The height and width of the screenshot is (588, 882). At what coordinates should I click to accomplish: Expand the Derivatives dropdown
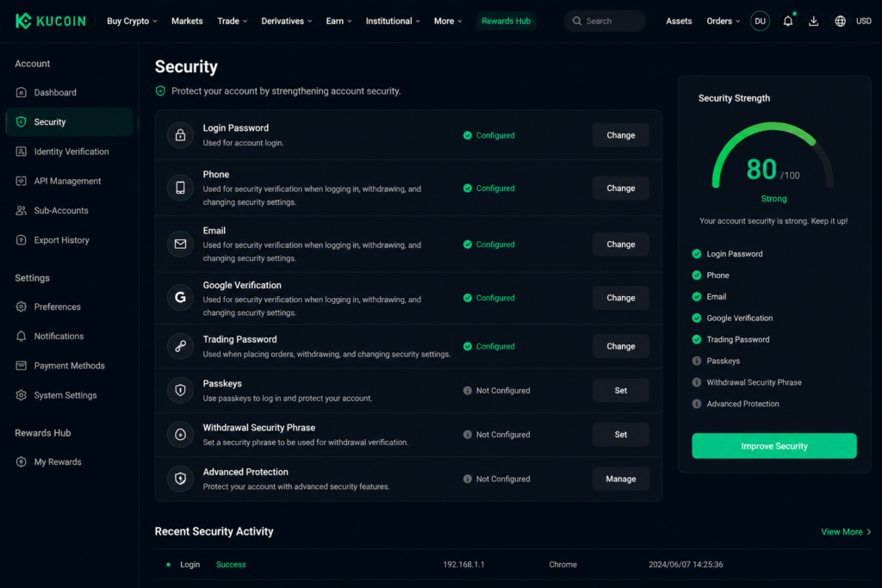coord(286,21)
